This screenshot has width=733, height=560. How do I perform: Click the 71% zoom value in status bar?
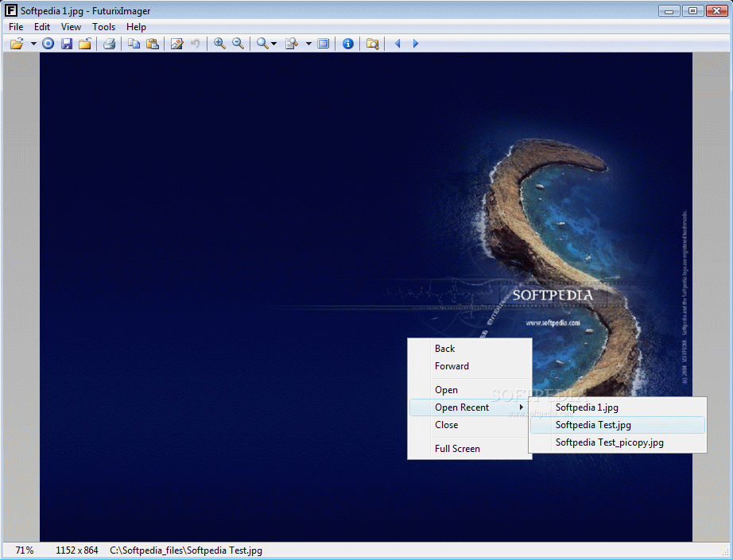pyautogui.click(x=25, y=550)
